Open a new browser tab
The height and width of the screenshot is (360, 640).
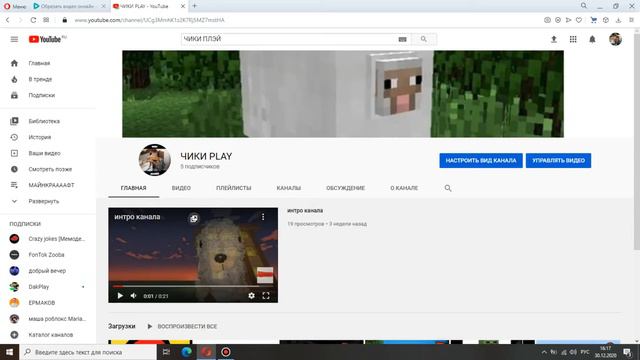point(195,6)
